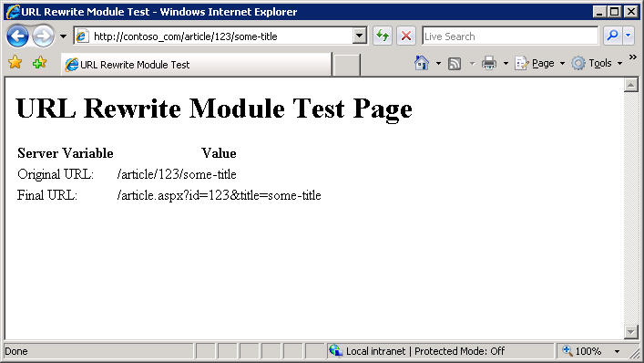Show more toolbar commands chevron
The width and height of the screenshot is (644, 363).
(x=633, y=57)
